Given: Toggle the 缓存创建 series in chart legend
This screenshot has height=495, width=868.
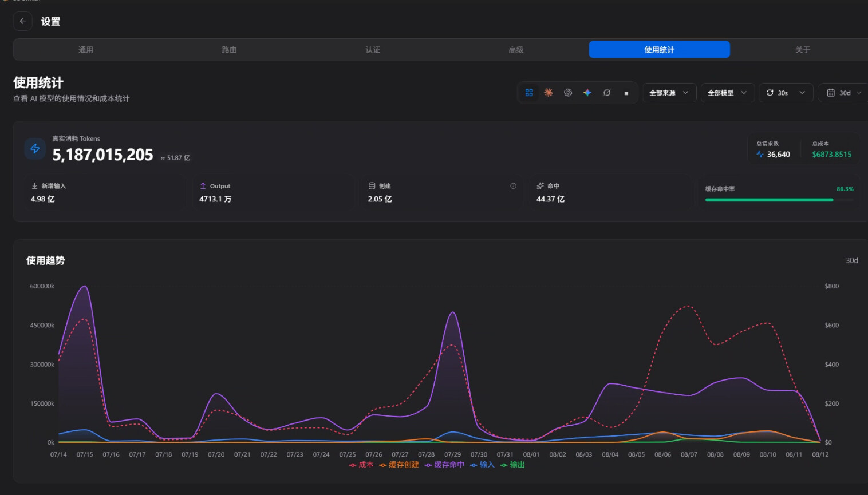Looking at the screenshot, I should pyautogui.click(x=399, y=465).
